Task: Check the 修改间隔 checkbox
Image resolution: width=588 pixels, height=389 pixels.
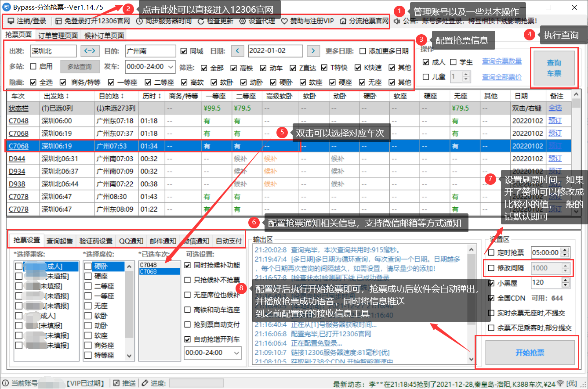Action: tap(491, 268)
